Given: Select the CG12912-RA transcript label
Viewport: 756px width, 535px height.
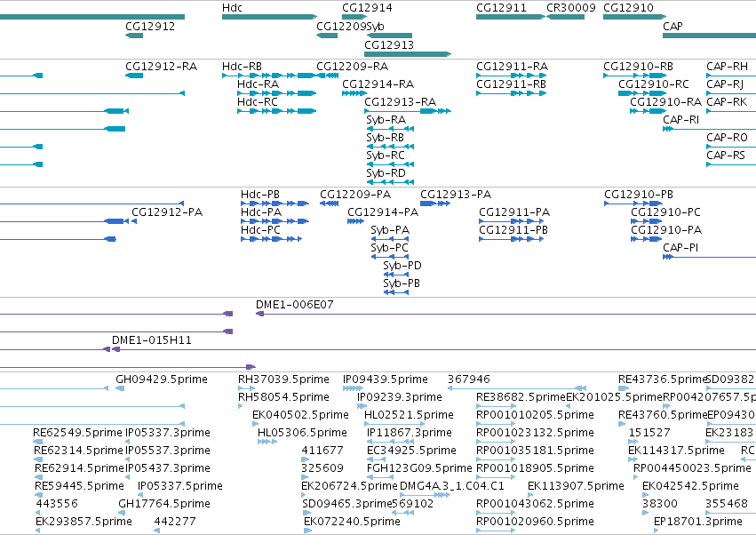Looking at the screenshot, I should tap(161, 66).
